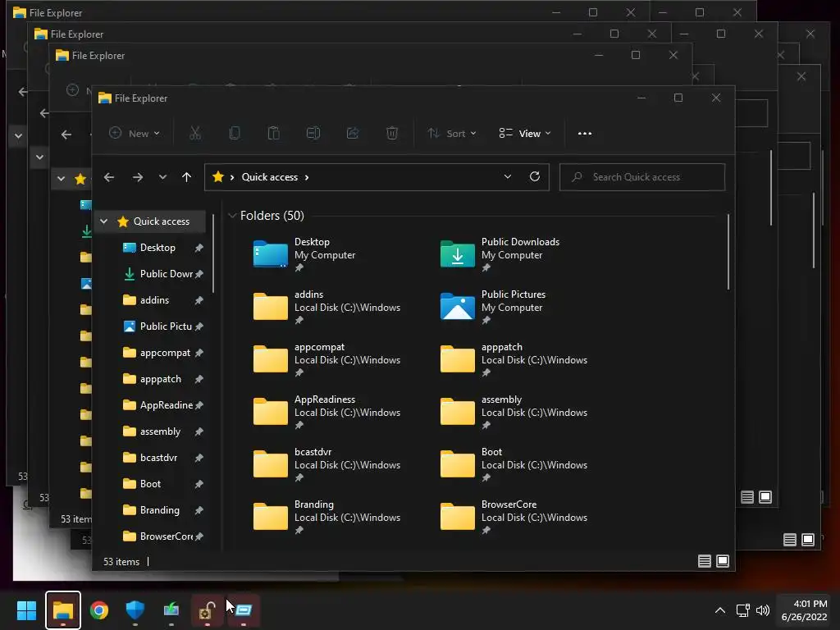Click the Delete trash icon

point(392,133)
